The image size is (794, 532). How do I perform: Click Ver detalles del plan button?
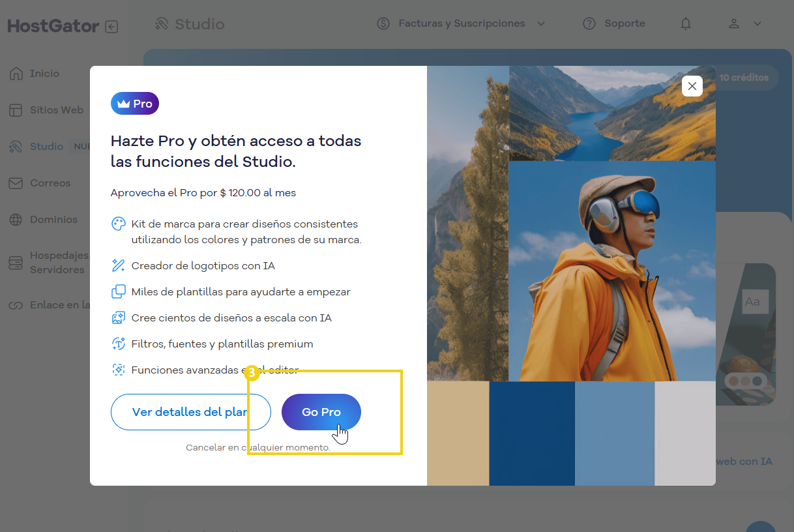[x=191, y=412]
